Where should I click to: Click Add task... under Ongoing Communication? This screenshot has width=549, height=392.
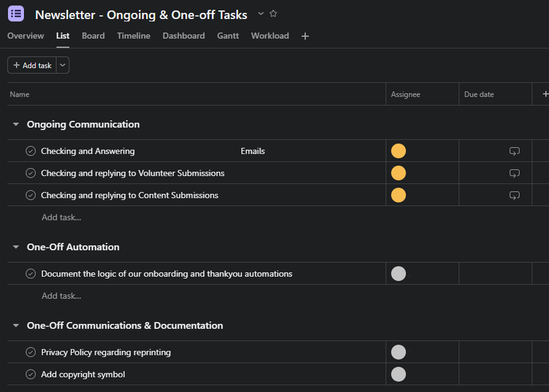click(61, 218)
